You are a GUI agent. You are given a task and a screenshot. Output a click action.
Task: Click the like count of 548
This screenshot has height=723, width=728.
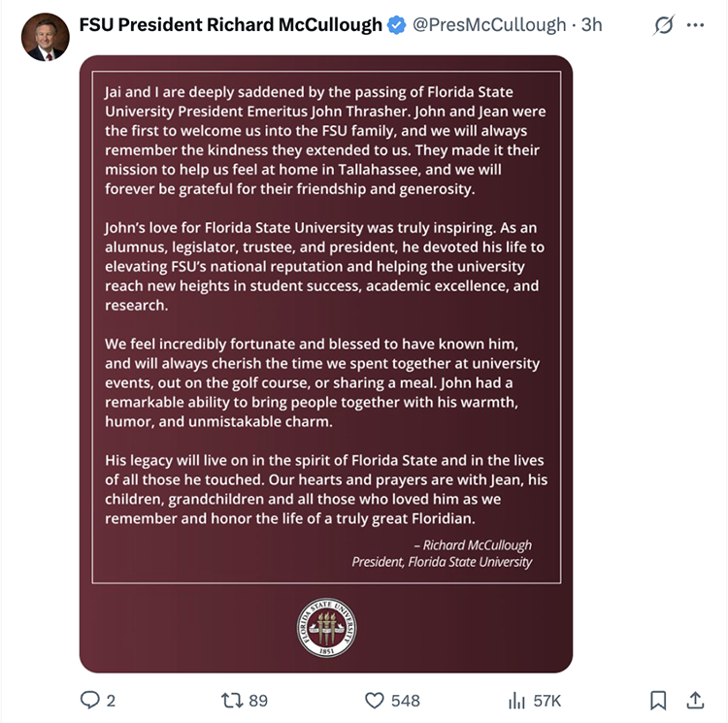point(406,701)
